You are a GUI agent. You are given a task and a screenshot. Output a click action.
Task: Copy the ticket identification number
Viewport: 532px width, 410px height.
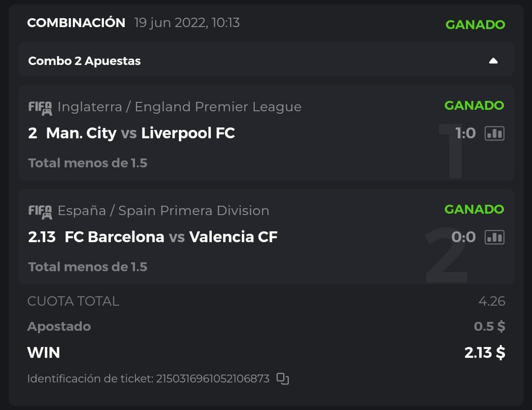(282, 378)
